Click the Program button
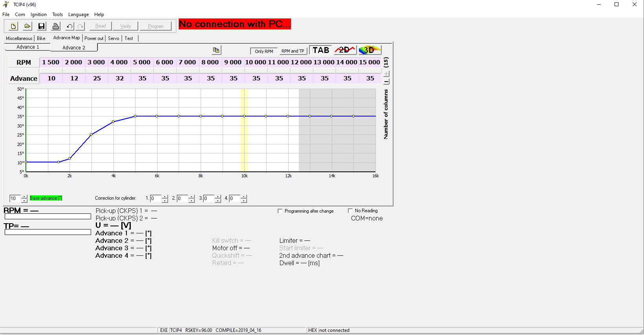This screenshot has width=644, height=335. click(x=156, y=26)
